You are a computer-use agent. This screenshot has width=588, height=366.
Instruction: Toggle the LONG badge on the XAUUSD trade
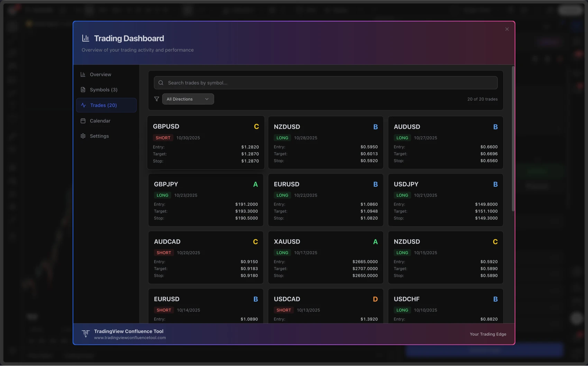click(x=282, y=253)
